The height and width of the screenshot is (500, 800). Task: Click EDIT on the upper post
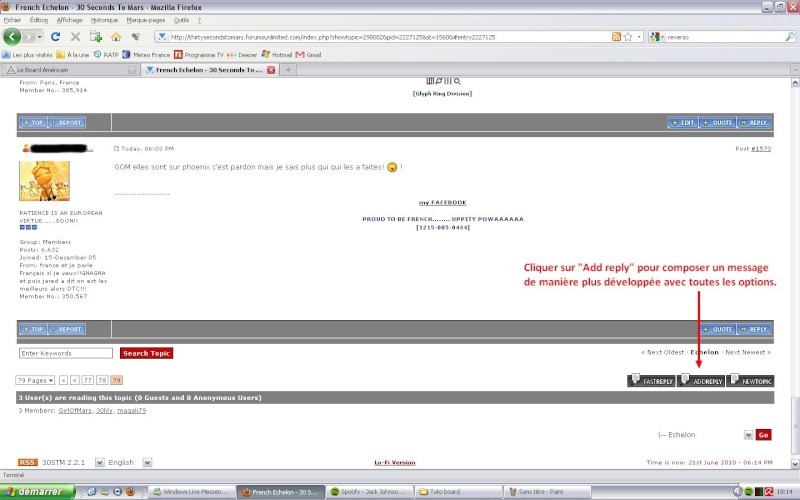pos(683,122)
